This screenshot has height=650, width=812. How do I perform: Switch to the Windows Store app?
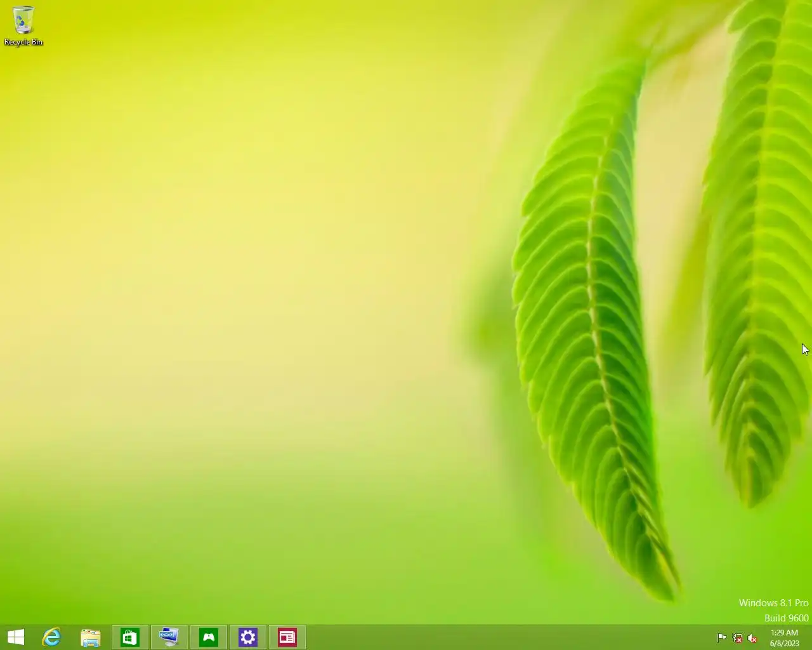(x=130, y=637)
